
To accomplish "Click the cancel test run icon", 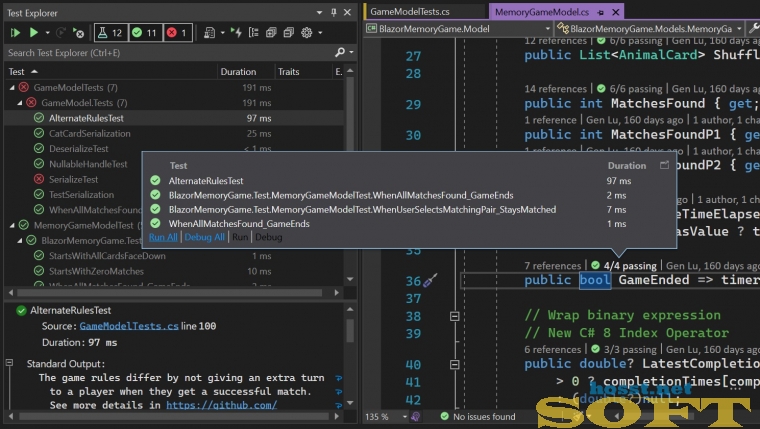I will (78, 32).
